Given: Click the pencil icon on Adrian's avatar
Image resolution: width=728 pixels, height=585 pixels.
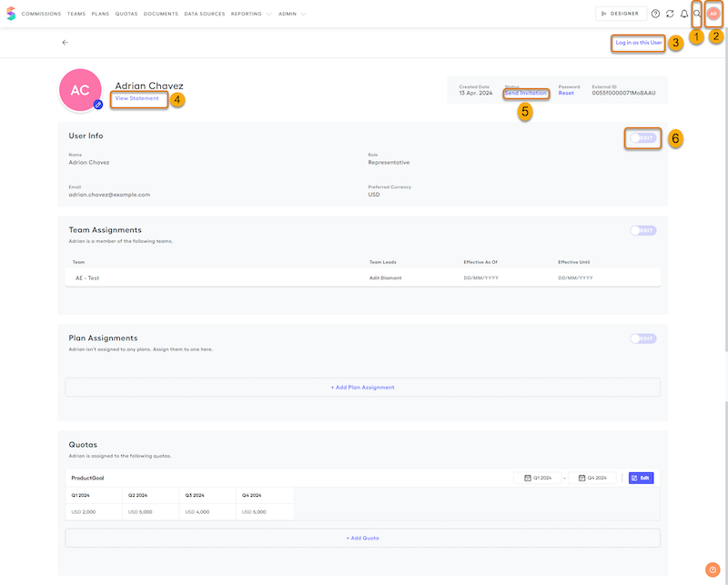Looking at the screenshot, I should coord(99,106).
